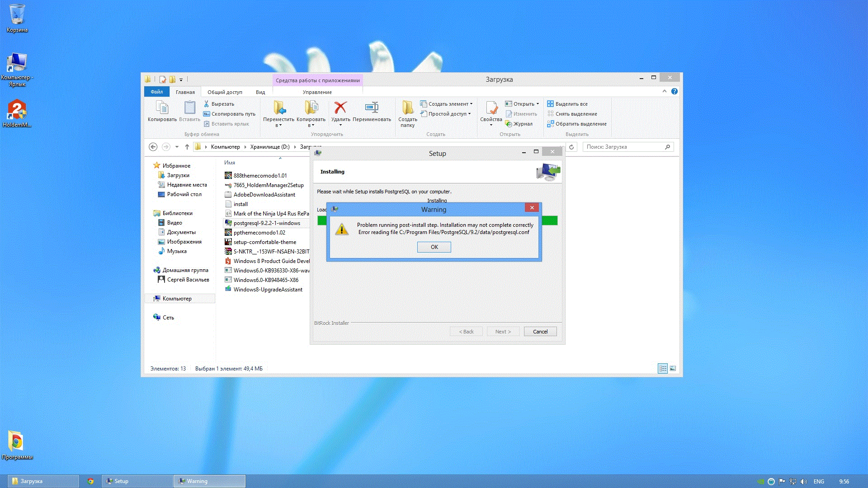Switch to the Главная tab

(x=185, y=92)
